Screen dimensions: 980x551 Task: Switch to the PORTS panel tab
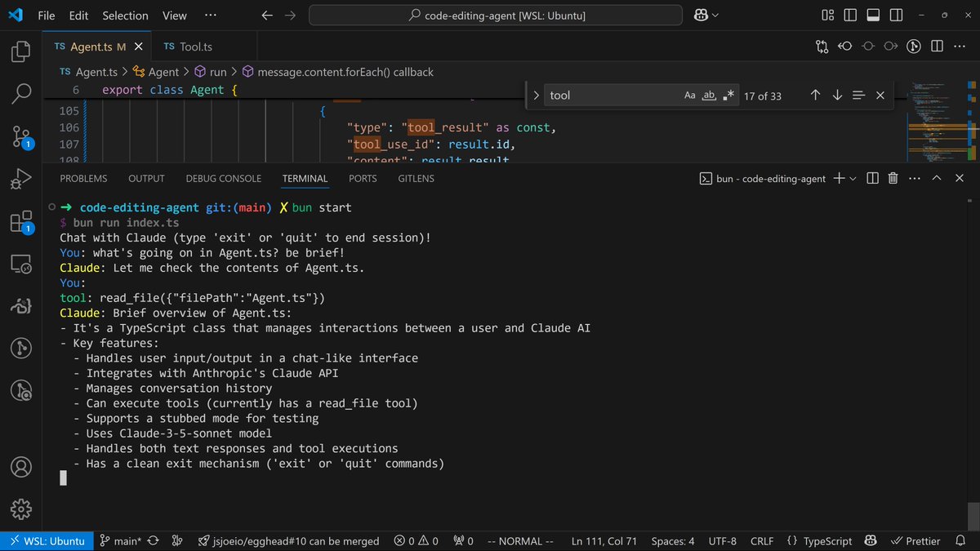pos(363,178)
